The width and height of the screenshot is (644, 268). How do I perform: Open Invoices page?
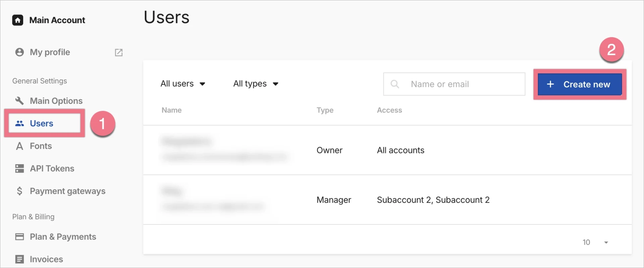46,259
